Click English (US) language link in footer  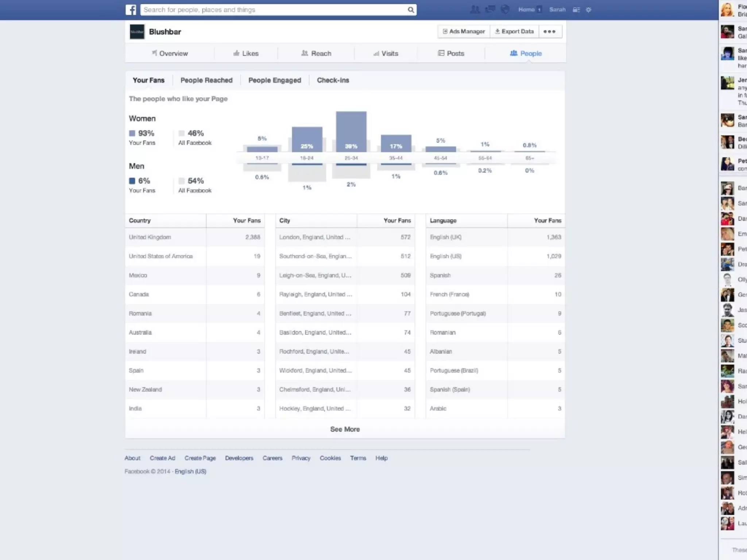[190, 471]
